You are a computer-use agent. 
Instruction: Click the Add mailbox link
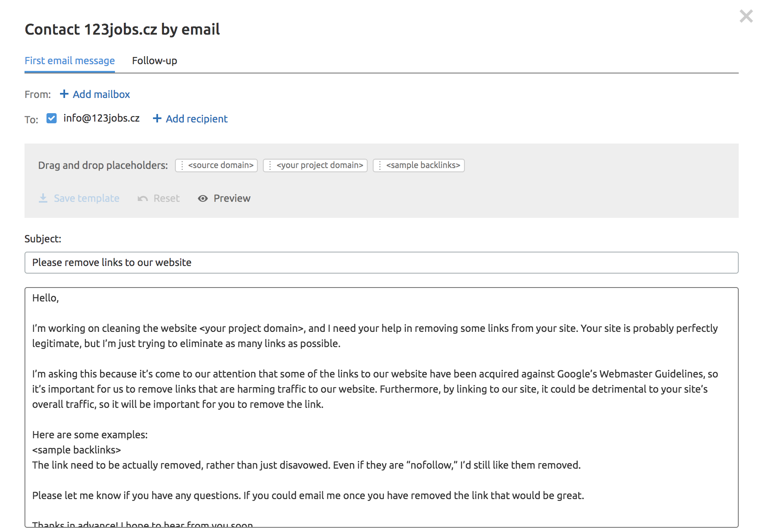pos(101,94)
